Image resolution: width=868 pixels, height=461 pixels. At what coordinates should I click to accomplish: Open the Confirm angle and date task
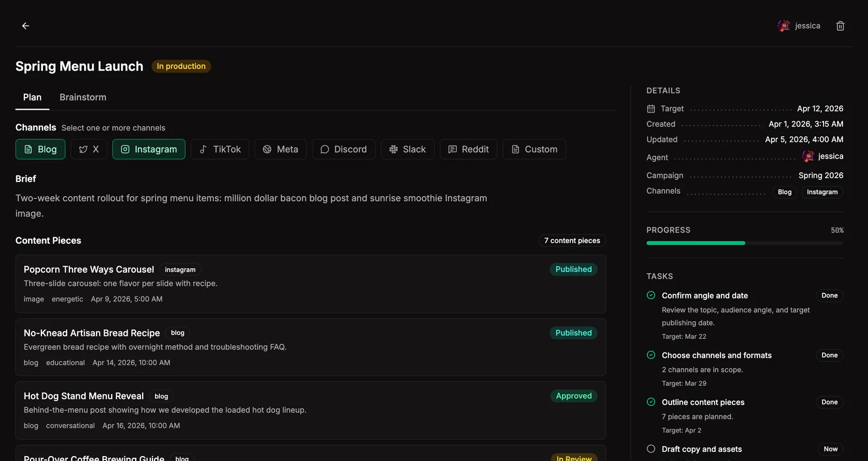tap(705, 295)
